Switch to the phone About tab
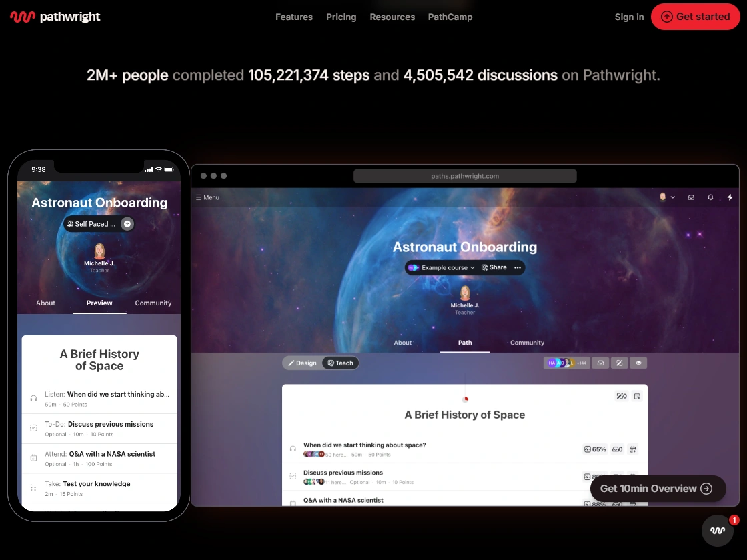747x560 pixels. [45, 303]
